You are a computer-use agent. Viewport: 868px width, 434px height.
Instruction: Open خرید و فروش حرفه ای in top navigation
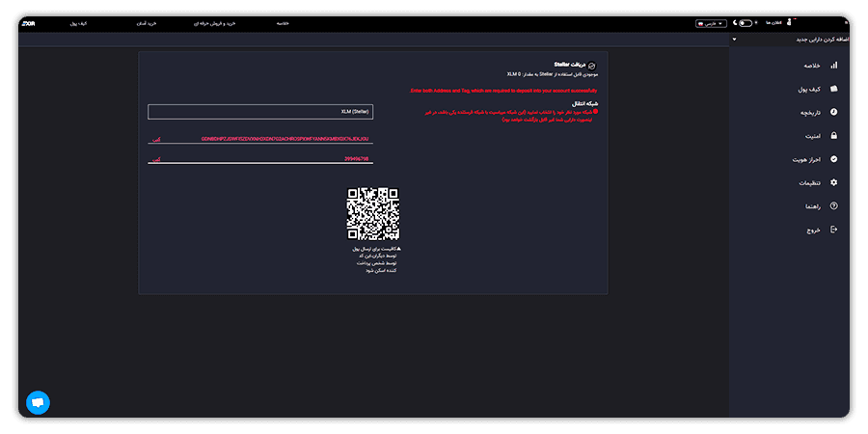[214, 24]
